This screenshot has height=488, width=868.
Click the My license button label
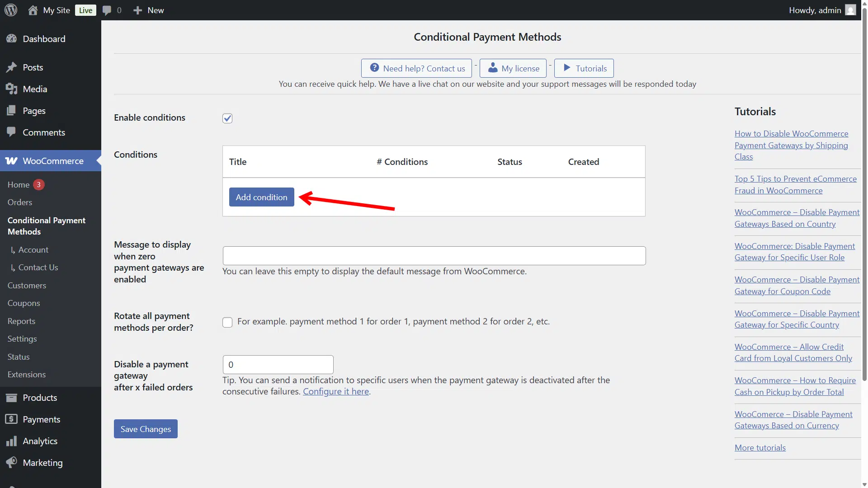(520, 68)
